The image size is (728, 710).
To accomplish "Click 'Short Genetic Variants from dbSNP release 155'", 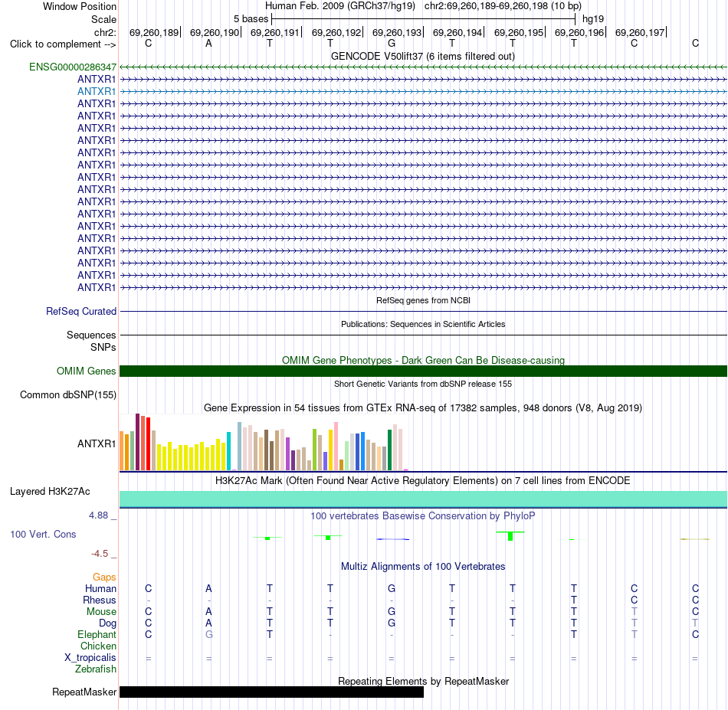I will coord(423,384).
